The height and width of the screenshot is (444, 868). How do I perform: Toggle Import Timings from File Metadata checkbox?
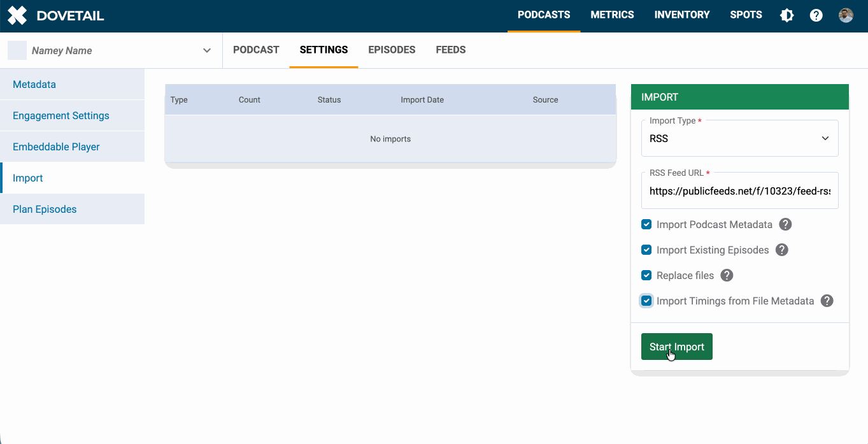646,301
